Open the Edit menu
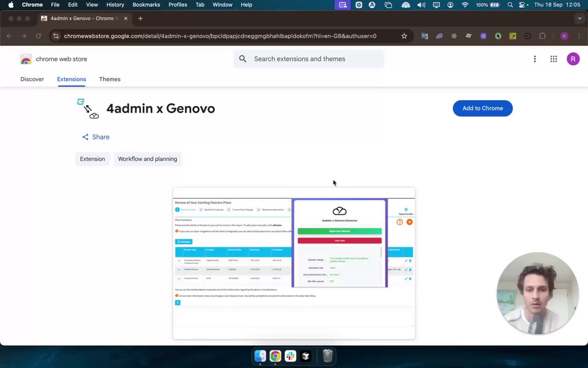Image resolution: width=588 pixels, height=368 pixels. coord(73,5)
